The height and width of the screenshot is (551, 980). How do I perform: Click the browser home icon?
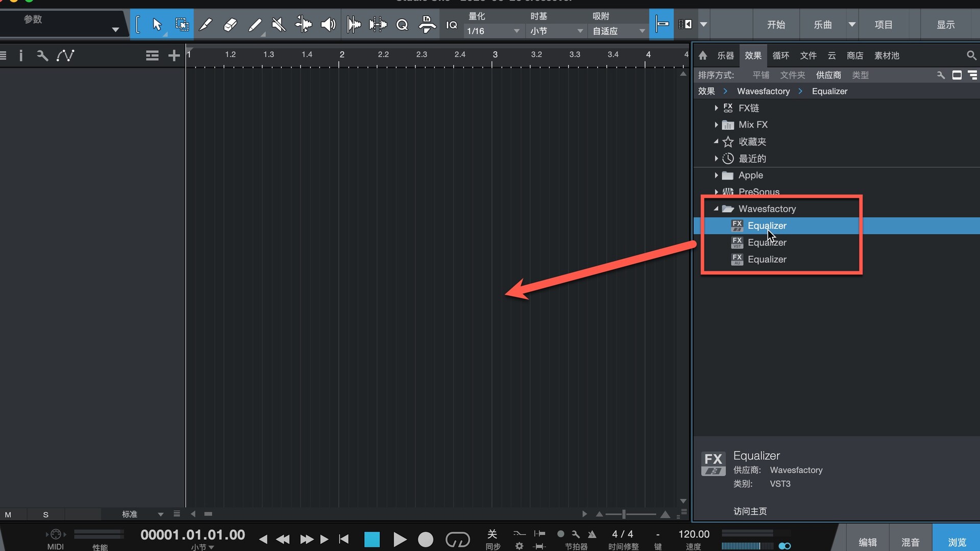tap(703, 55)
